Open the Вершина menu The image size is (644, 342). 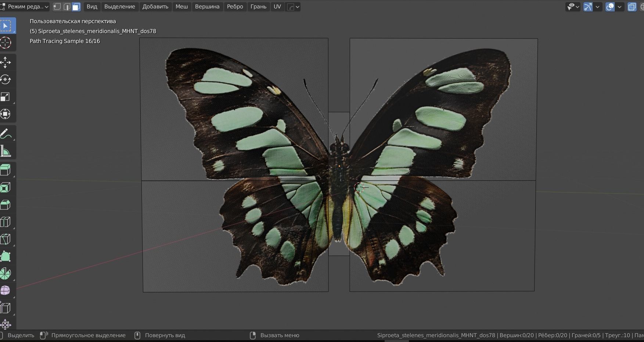[207, 7]
